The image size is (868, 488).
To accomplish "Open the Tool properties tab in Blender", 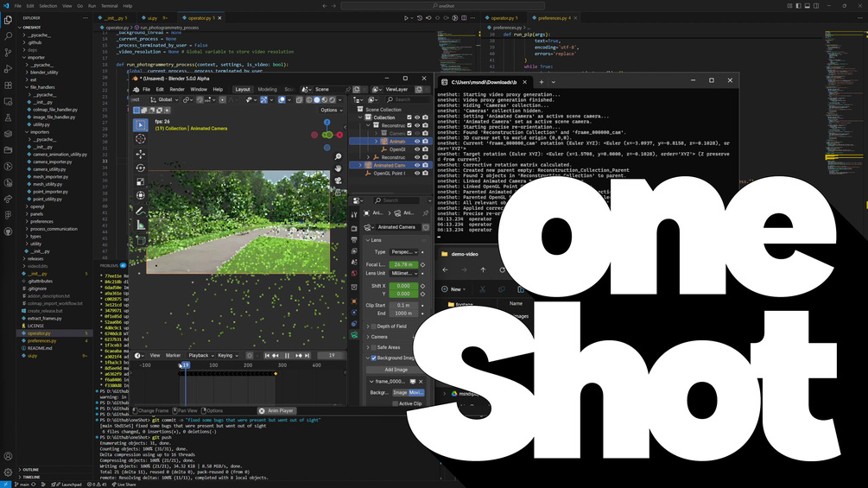I will [354, 215].
